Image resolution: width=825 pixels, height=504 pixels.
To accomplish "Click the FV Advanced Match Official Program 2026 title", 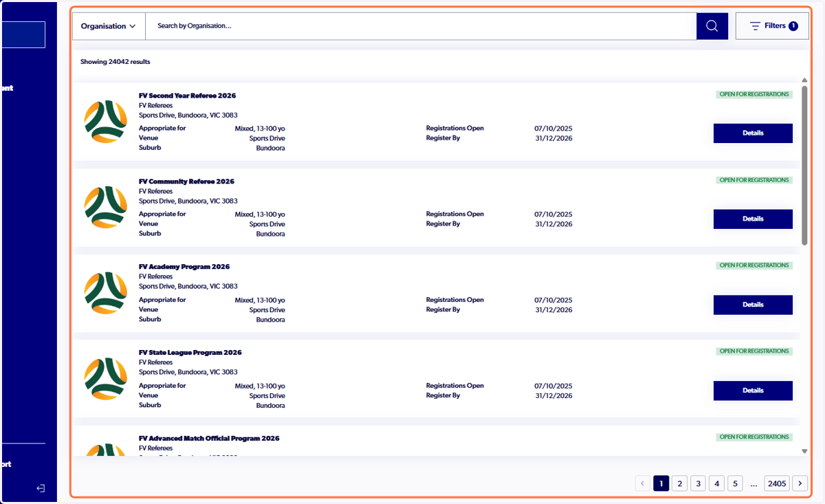I will [x=209, y=438].
